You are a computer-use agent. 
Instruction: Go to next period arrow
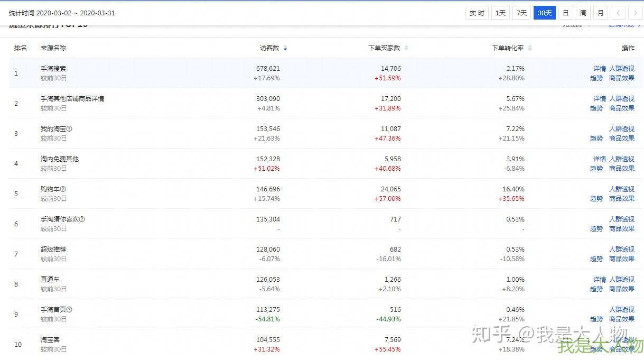pos(636,13)
